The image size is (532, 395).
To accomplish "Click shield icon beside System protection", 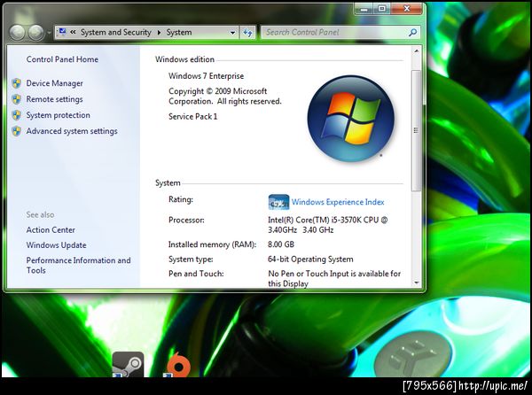I will coord(16,115).
